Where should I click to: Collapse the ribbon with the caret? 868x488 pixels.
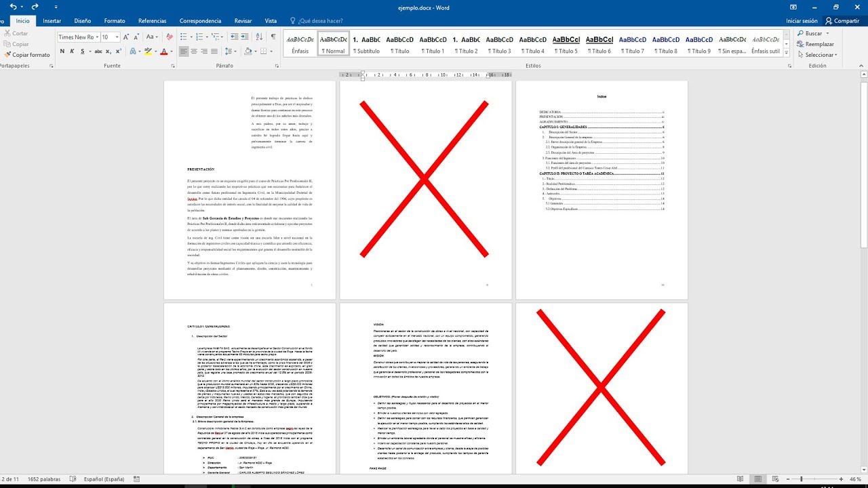point(861,66)
